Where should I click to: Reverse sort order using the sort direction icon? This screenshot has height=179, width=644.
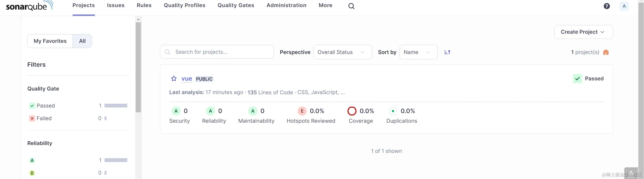pos(447,52)
